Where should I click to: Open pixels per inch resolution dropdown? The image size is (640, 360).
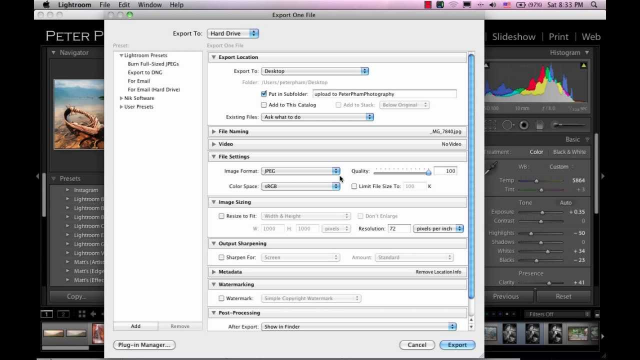coord(438,229)
